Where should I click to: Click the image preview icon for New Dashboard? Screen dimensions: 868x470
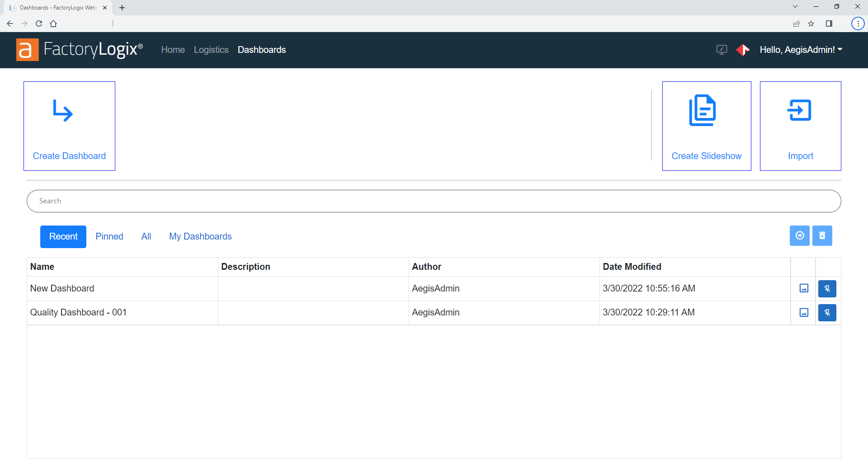pyautogui.click(x=803, y=288)
